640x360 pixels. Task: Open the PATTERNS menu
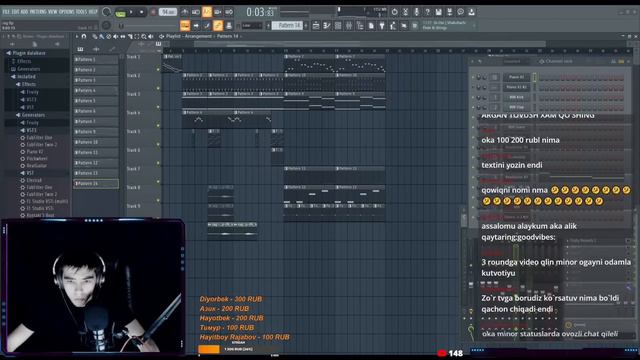(x=38, y=12)
